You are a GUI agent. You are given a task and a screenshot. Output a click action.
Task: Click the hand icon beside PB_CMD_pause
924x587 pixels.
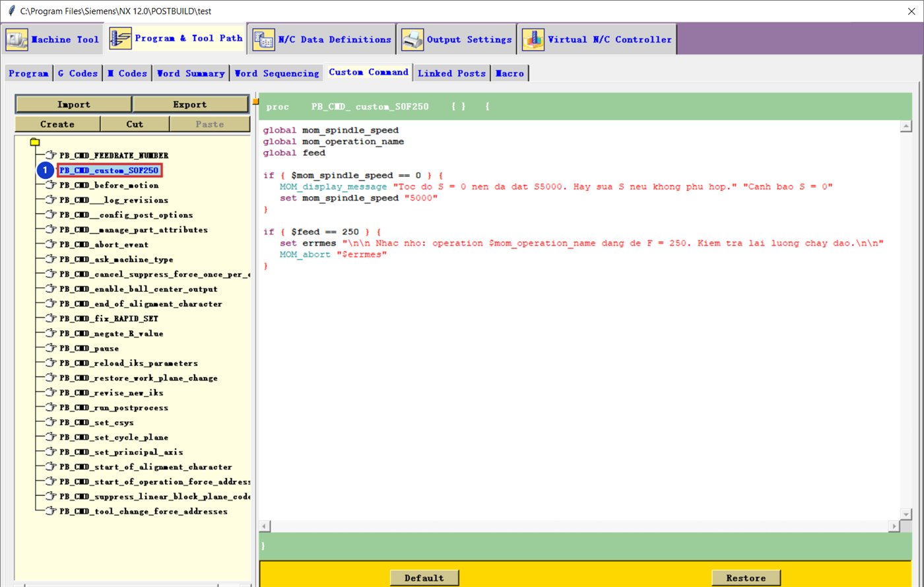point(51,349)
